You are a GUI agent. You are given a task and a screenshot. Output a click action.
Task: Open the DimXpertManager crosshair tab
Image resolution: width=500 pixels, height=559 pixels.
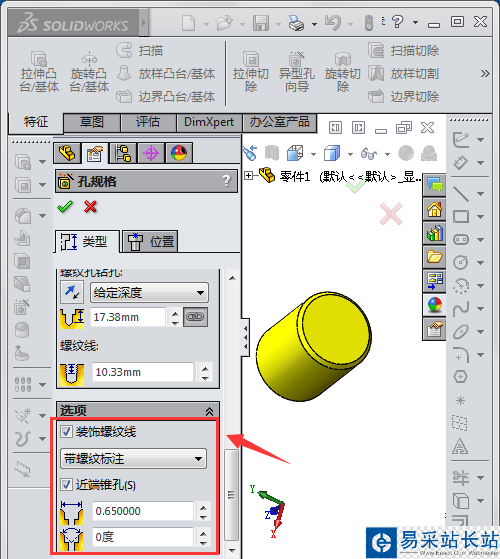click(151, 153)
